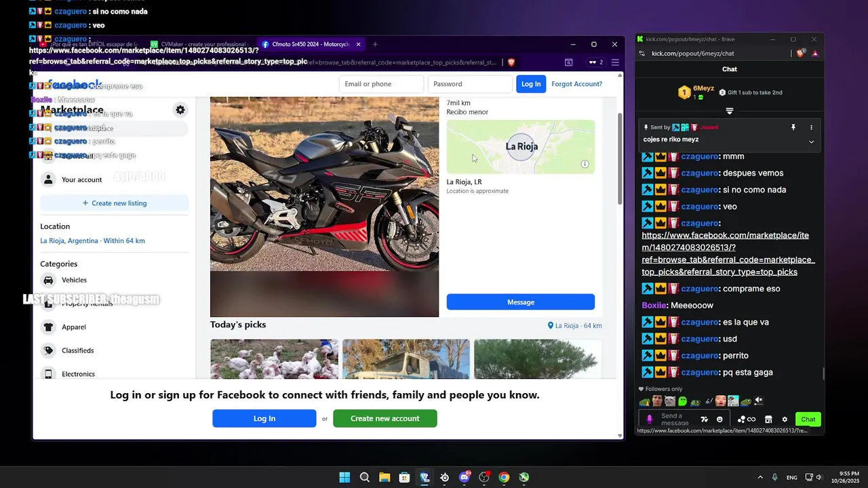The width and height of the screenshot is (868, 488).
Task: Insert the green blob emote
Action: 683,401
